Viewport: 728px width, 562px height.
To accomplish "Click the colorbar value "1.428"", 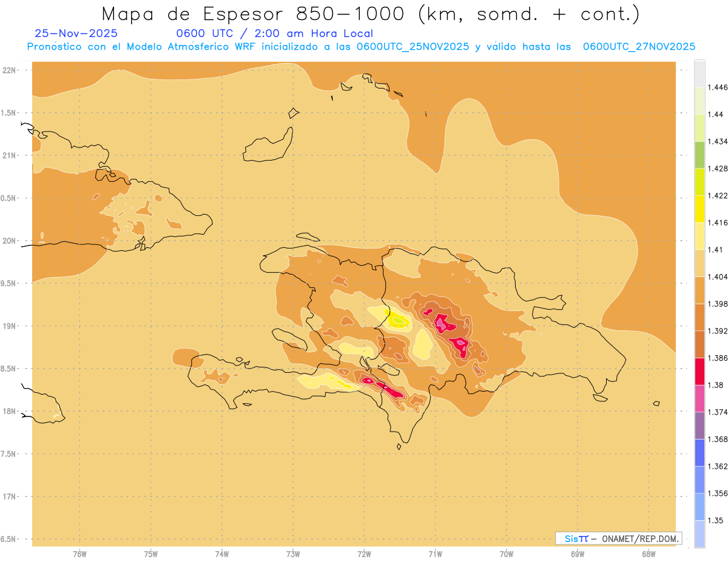I will 718,169.
